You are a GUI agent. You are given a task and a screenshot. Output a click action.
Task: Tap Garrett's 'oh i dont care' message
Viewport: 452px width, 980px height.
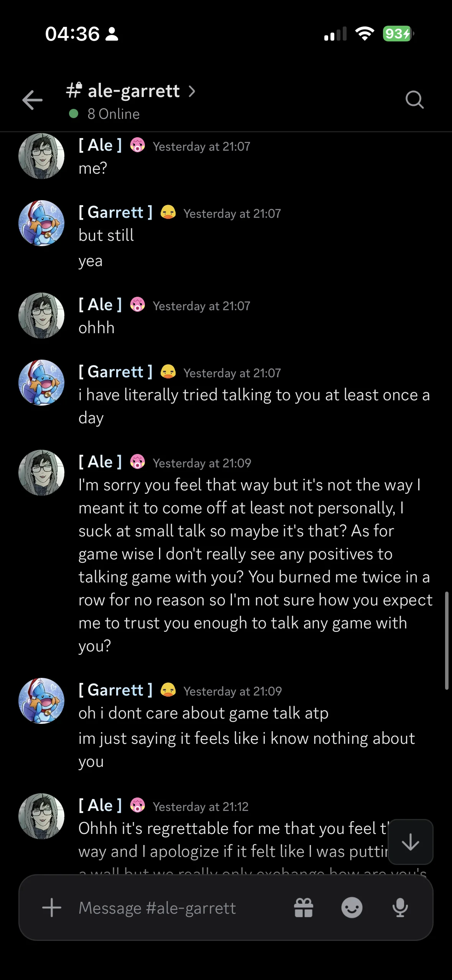(x=204, y=713)
